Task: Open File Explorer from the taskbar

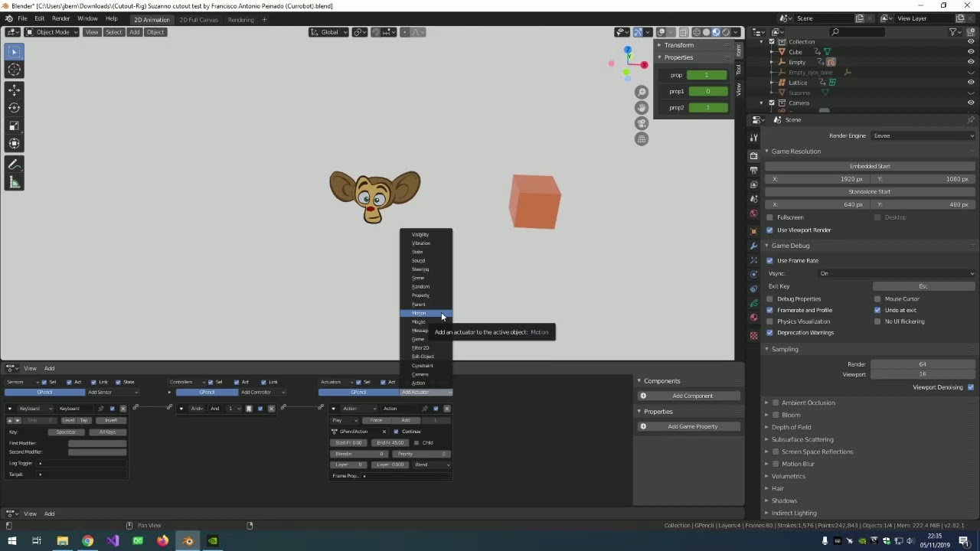Action: coord(62,541)
